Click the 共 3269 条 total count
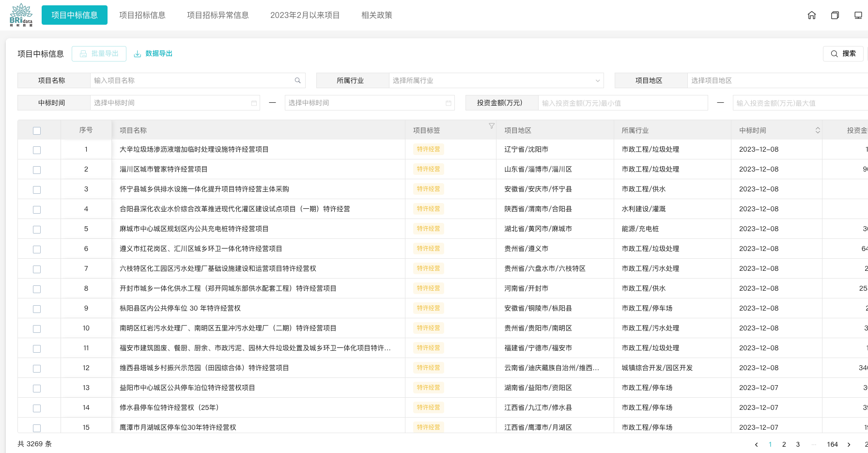The width and height of the screenshot is (868, 453). 34,444
